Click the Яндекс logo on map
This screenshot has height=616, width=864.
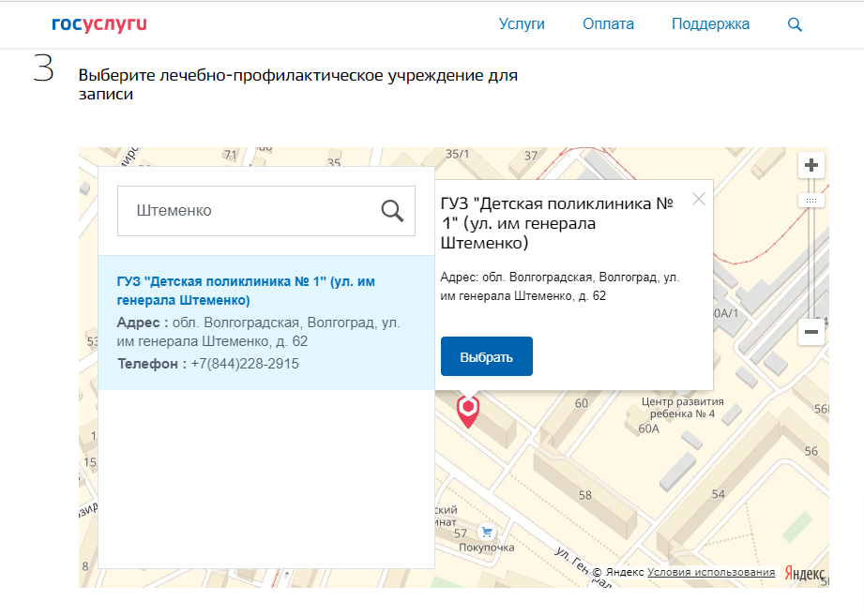point(805,573)
